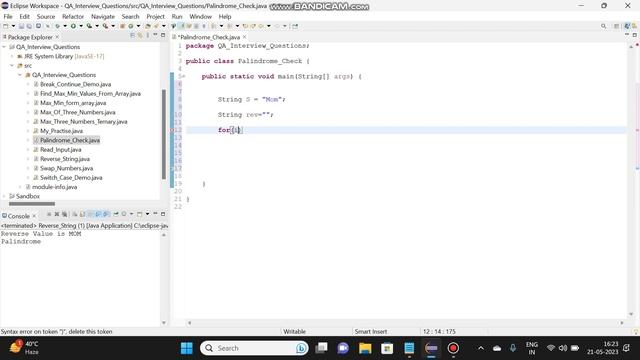This screenshot has width=640, height=360.
Task: Click the New file toolbar icon
Action: pos(5,26)
